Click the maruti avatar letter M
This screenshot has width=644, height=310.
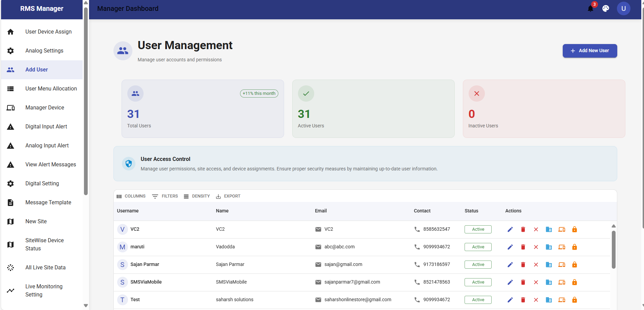tap(122, 247)
